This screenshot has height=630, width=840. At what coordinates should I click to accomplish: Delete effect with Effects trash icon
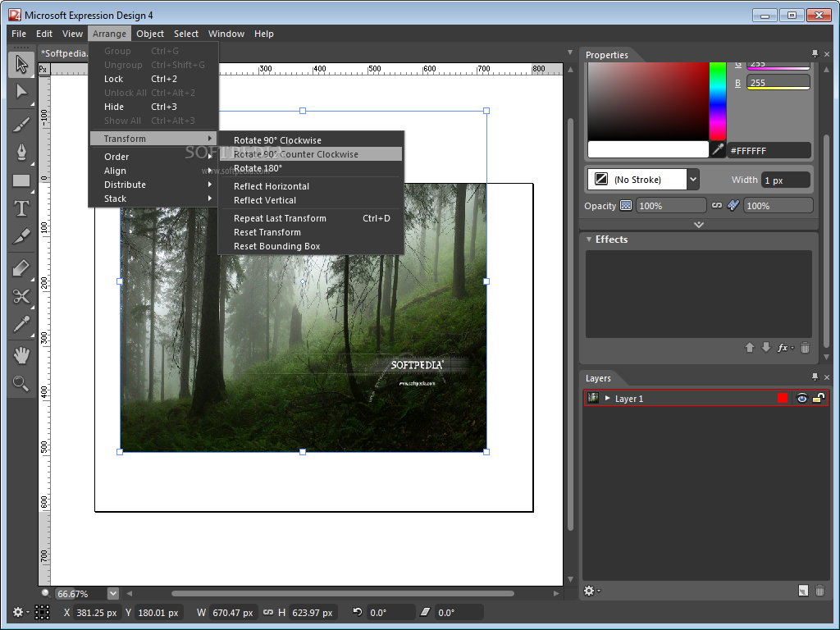pyautogui.click(x=805, y=348)
